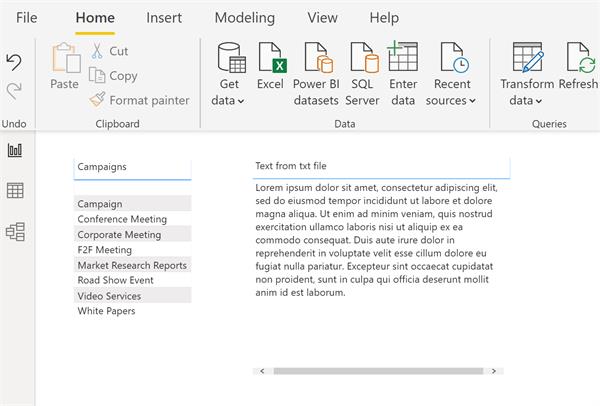The image size is (600, 406).
Task: Click the Redo arrow icon
Action: click(14, 91)
